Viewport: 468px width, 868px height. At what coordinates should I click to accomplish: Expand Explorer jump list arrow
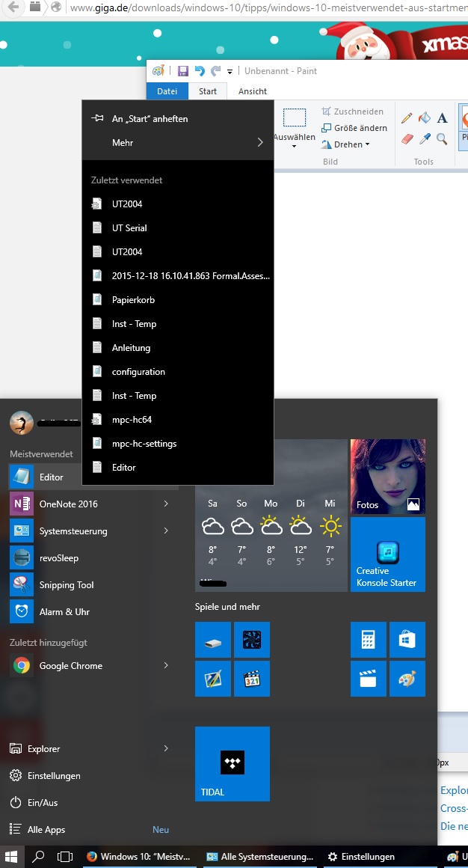click(165, 748)
